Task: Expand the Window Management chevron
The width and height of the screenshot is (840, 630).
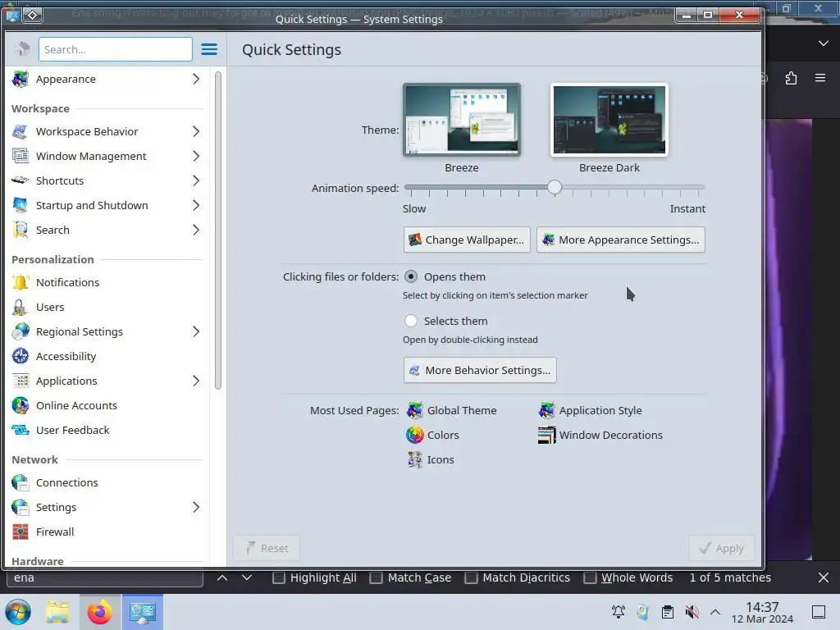Action: [x=196, y=157]
